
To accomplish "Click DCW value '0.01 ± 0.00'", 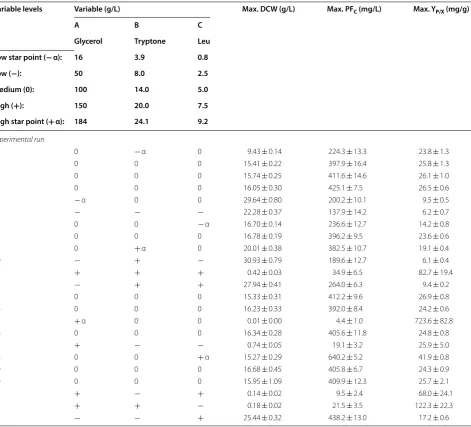I will coord(264,321).
